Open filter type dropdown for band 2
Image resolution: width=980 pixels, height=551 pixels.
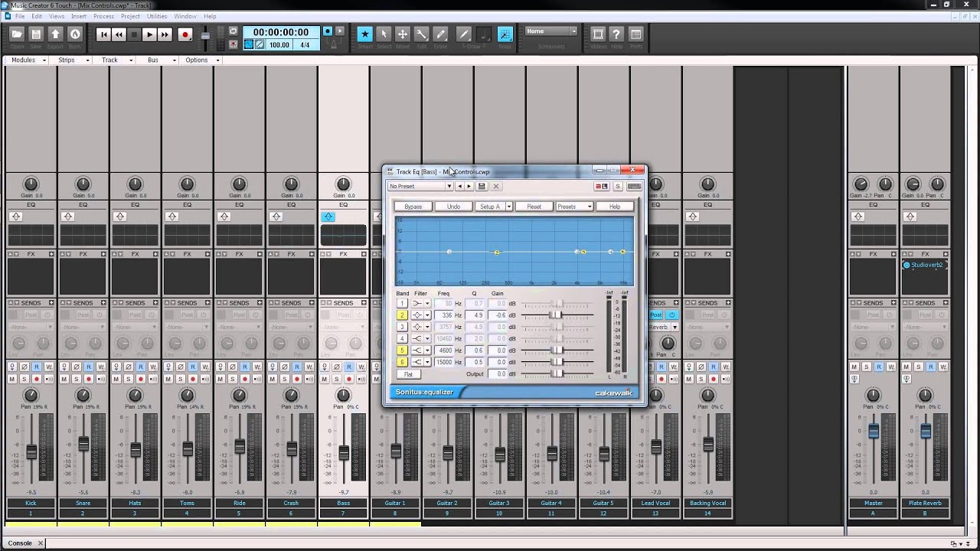point(427,315)
